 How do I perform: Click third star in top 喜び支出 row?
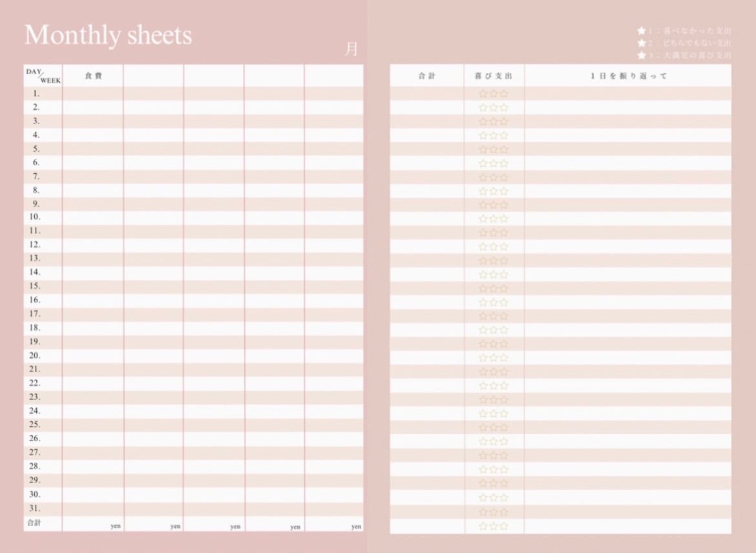tap(504, 94)
